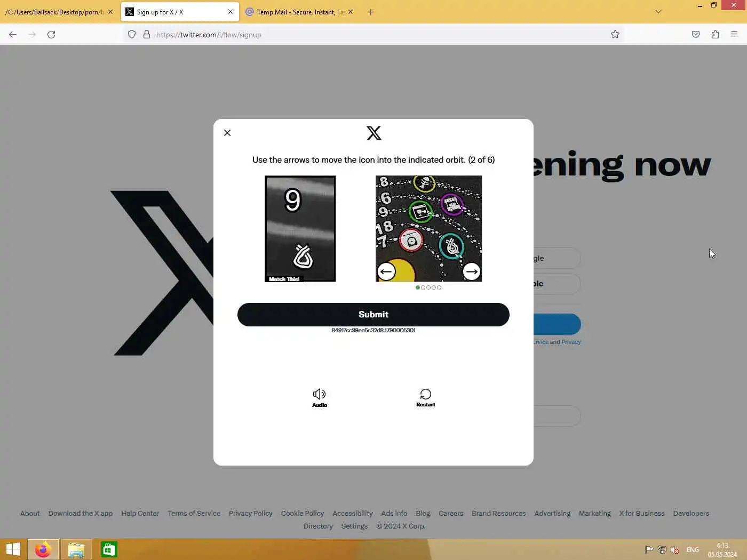Open Privacy Policy footer link
Viewport: 747px width, 560px height.
pyautogui.click(x=251, y=514)
